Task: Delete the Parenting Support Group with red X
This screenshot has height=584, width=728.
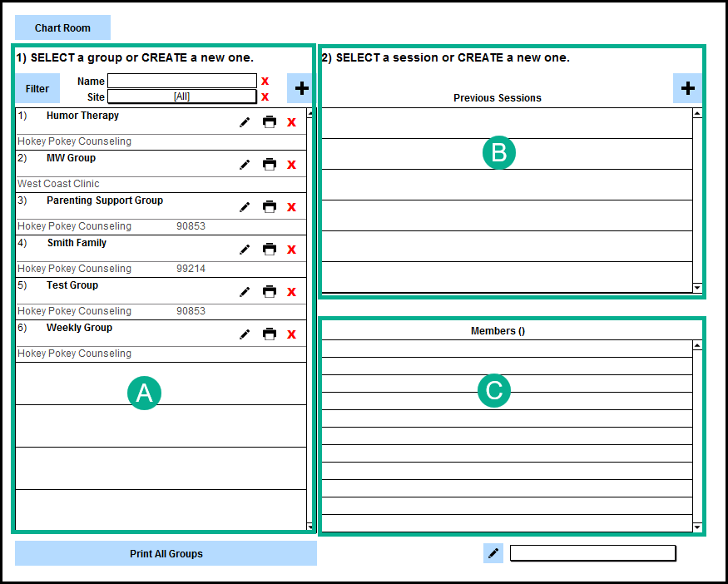Action: 291,207
